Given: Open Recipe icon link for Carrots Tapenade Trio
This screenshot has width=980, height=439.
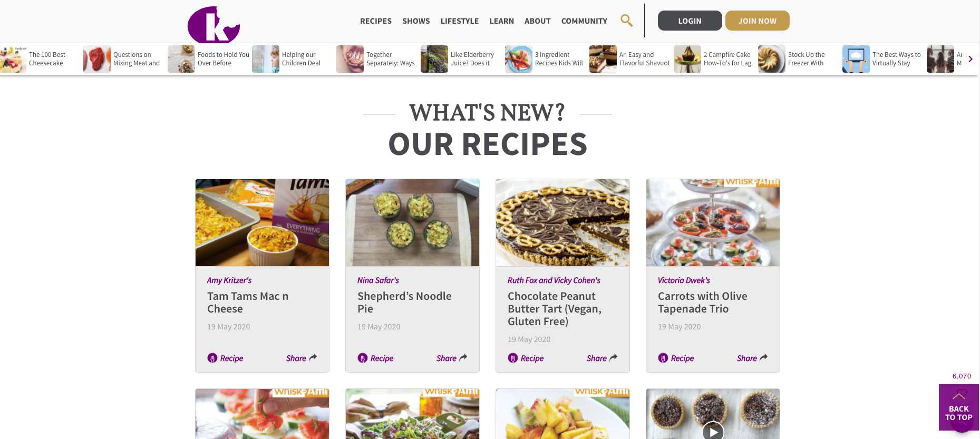Looking at the screenshot, I should click(676, 358).
